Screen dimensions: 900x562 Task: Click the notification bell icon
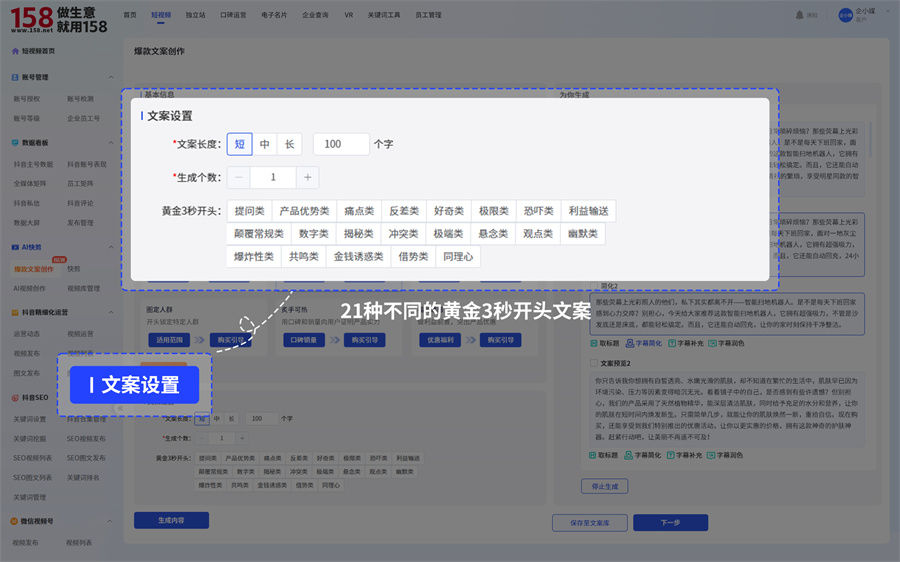click(800, 16)
